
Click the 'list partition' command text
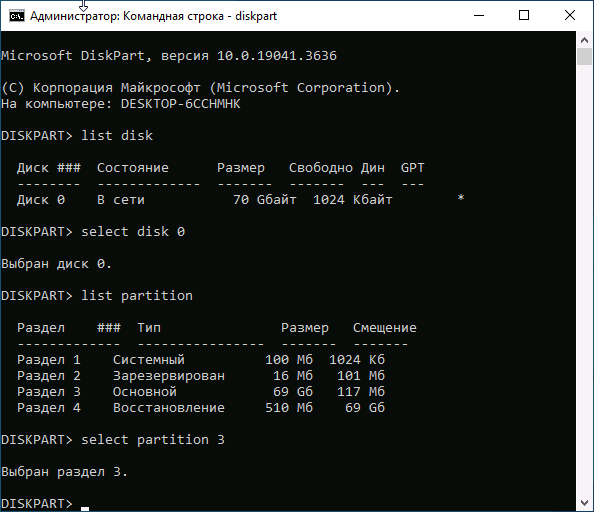click(137, 295)
